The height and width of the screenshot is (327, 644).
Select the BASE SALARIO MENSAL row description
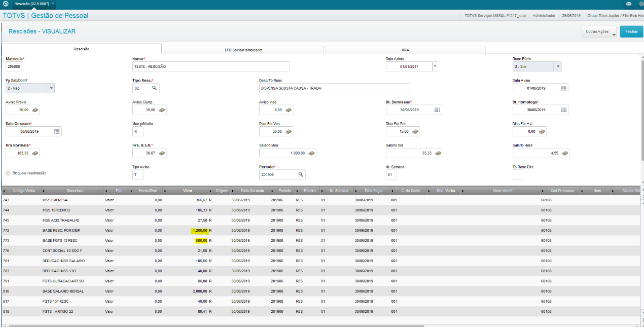pyautogui.click(x=63, y=291)
